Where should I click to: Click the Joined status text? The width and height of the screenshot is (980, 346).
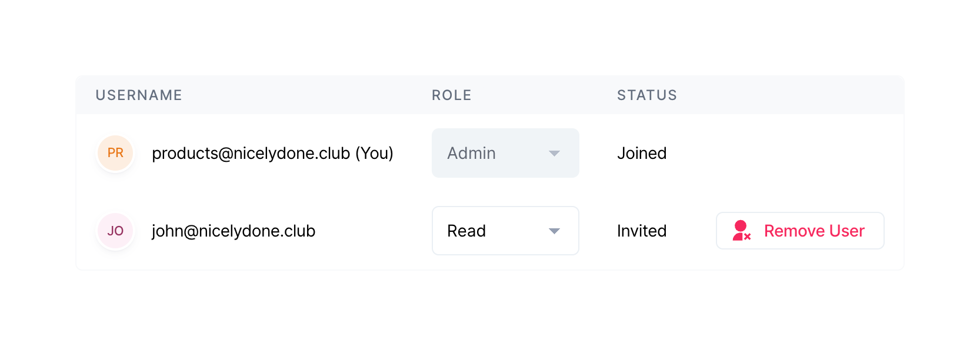pos(642,153)
